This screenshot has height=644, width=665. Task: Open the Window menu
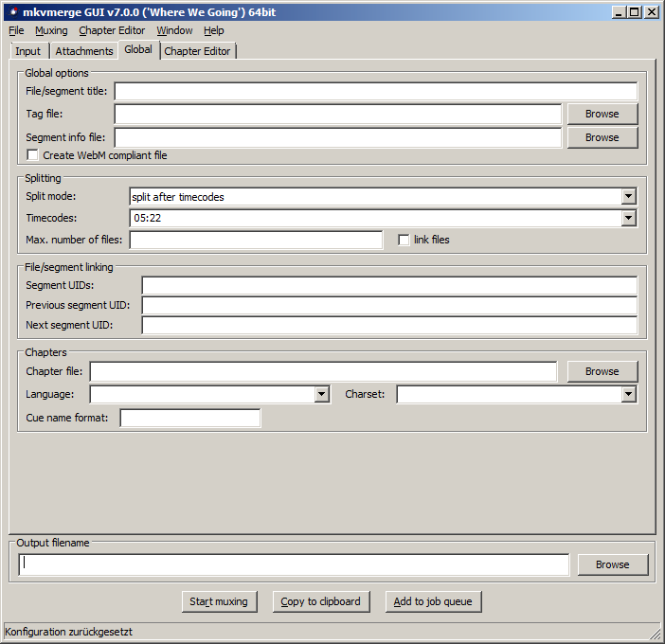click(174, 30)
